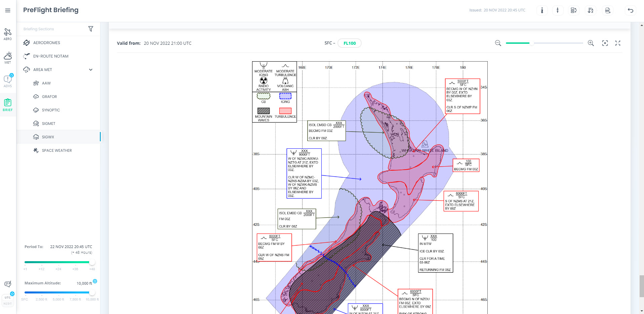Click the back arrow icon
Viewport: 644px width, 314px height.
(x=630, y=10)
